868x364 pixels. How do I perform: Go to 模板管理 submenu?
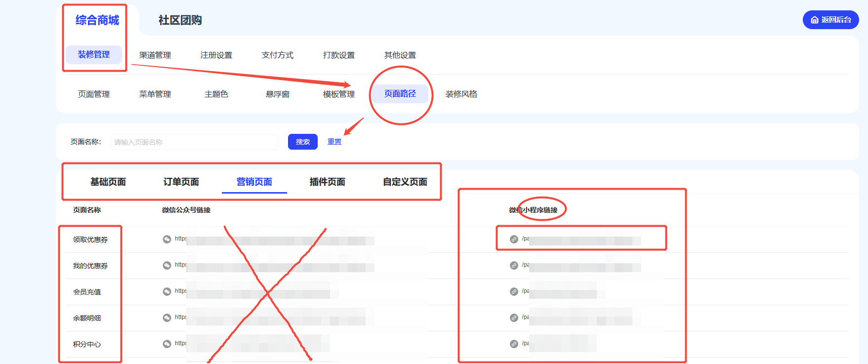(x=339, y=94)
